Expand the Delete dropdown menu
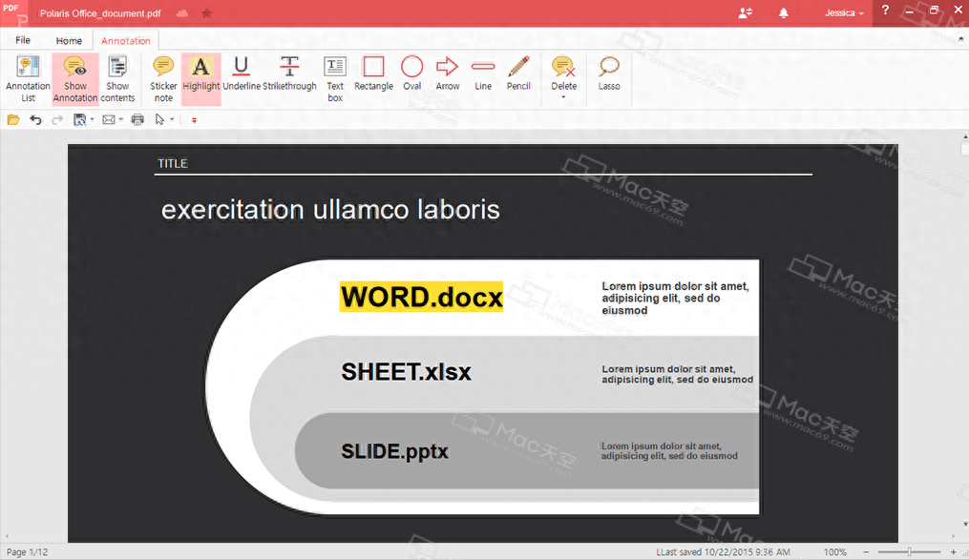Image resolution: width=969 pixels, height=560 pixels. click(563, 96)
